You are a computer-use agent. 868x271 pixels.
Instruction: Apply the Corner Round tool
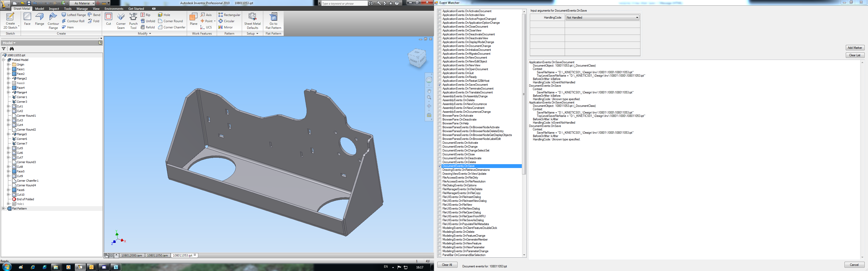[171, 21]
